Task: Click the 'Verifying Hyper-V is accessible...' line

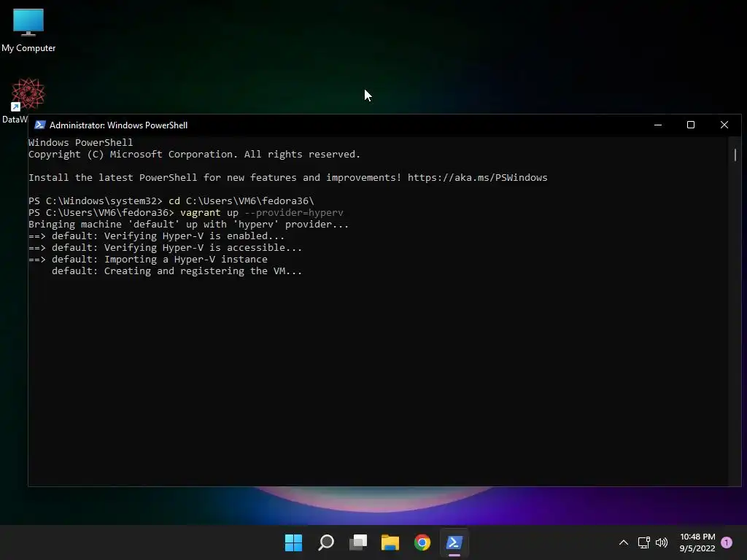Action: coord(165,248)
